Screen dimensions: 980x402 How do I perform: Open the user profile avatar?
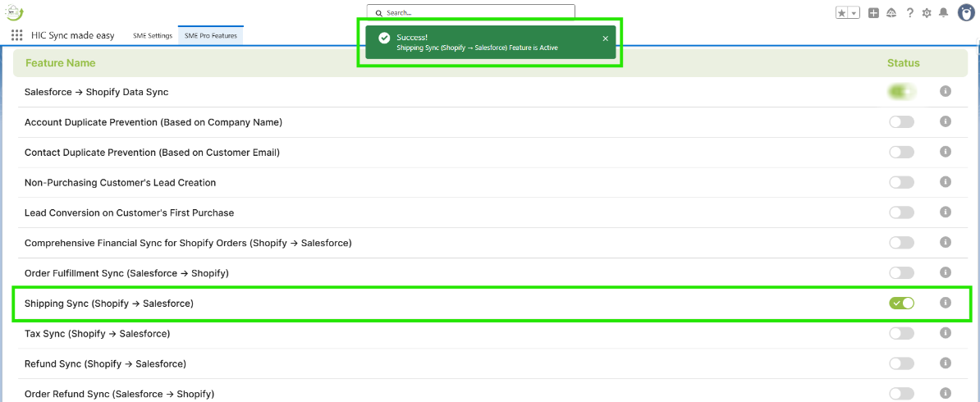pos(966,12)
